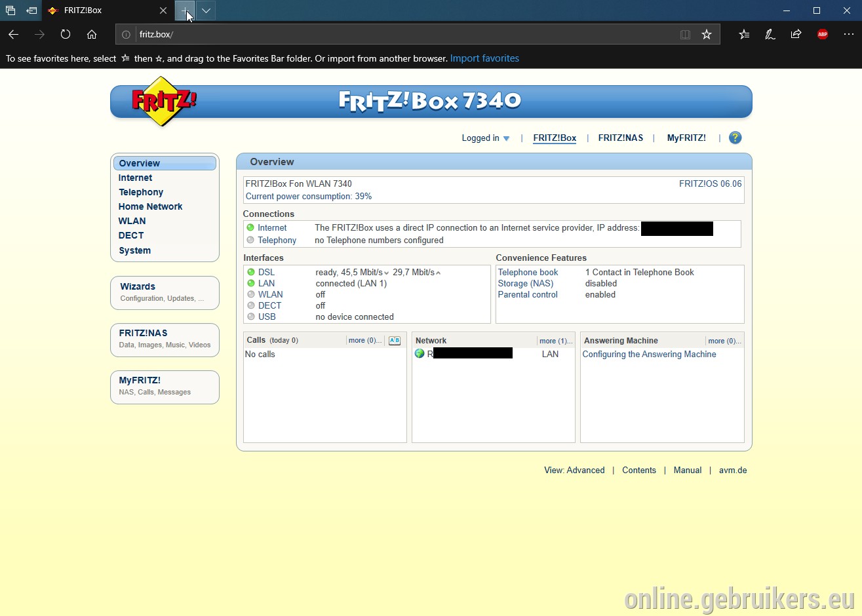Open Telephony menu in the sidebar
The height and width of the screenshot is (616, 862).
pyautogui.click(x=141, y=192)
